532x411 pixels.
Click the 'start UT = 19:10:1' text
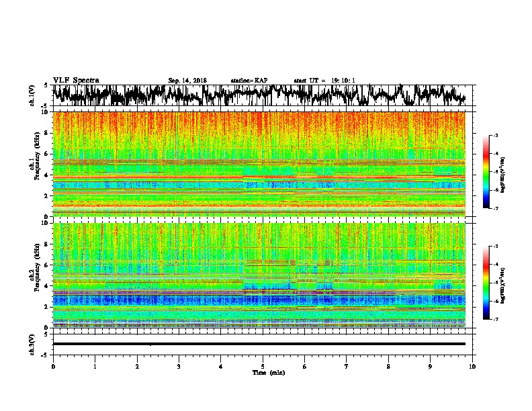(324, 81)
